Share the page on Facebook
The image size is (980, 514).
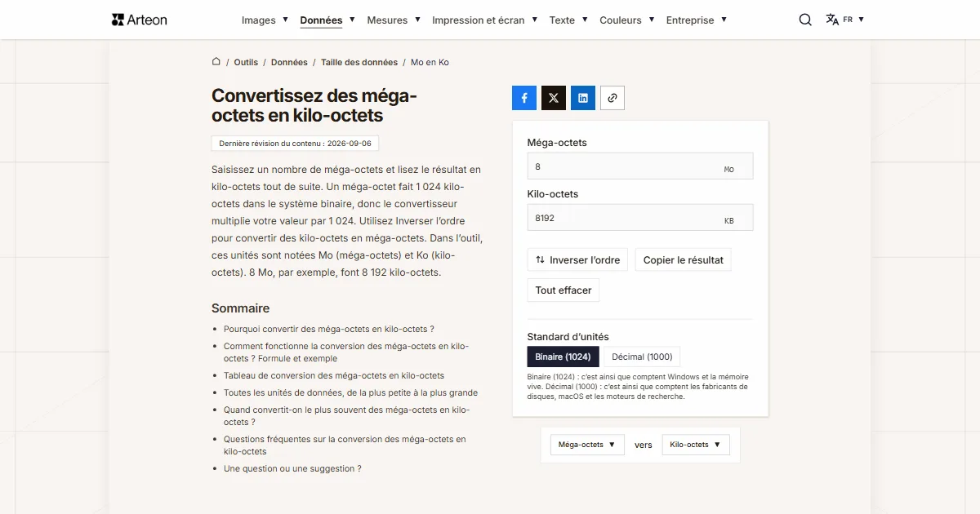point(524,98)
